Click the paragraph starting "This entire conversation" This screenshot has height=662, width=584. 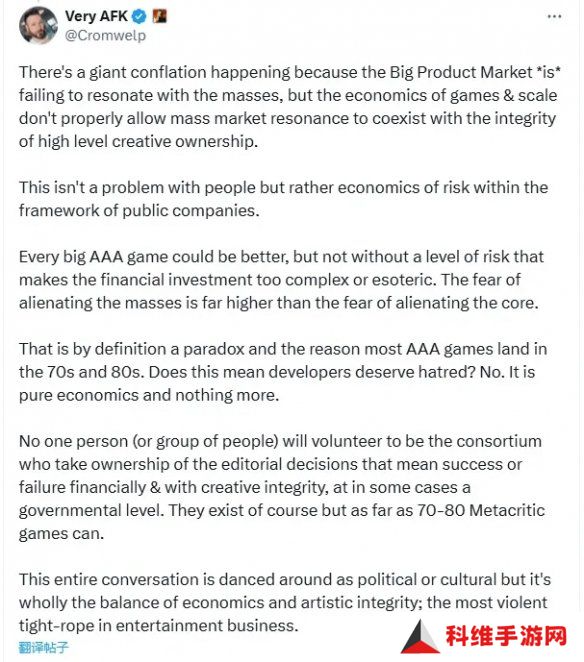(285, 602)
